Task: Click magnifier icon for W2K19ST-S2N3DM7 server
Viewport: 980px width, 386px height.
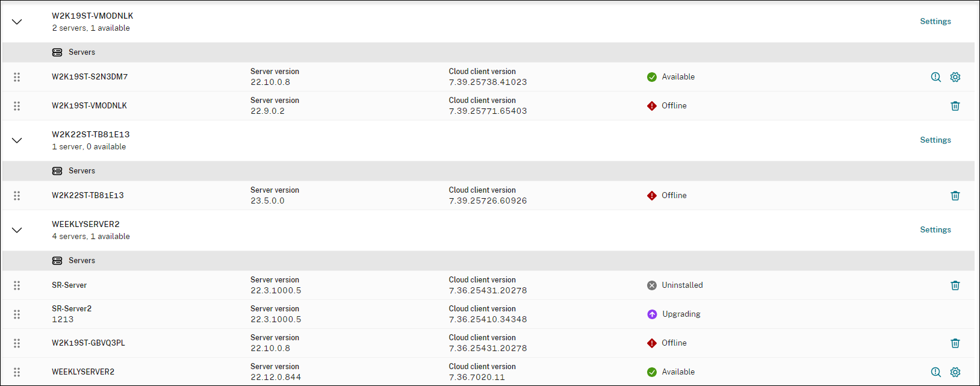Action: click(x=936, y=77)
